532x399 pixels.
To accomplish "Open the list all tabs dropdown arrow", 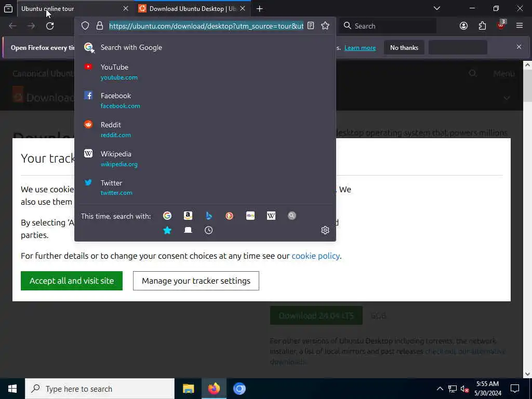I will 437,8.
